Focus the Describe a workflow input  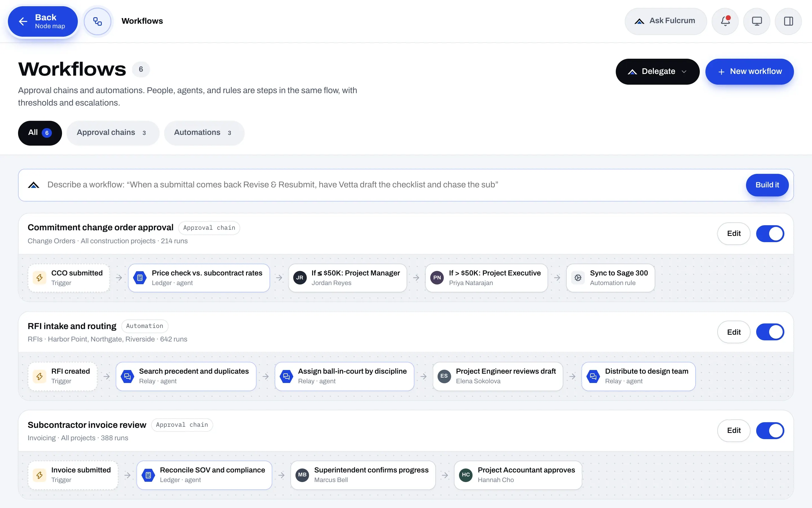(392, 185)
